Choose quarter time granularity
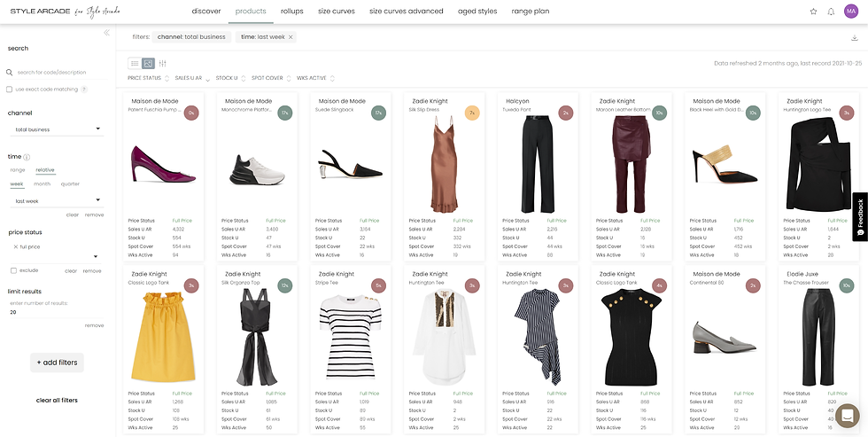 pos(70,183)
